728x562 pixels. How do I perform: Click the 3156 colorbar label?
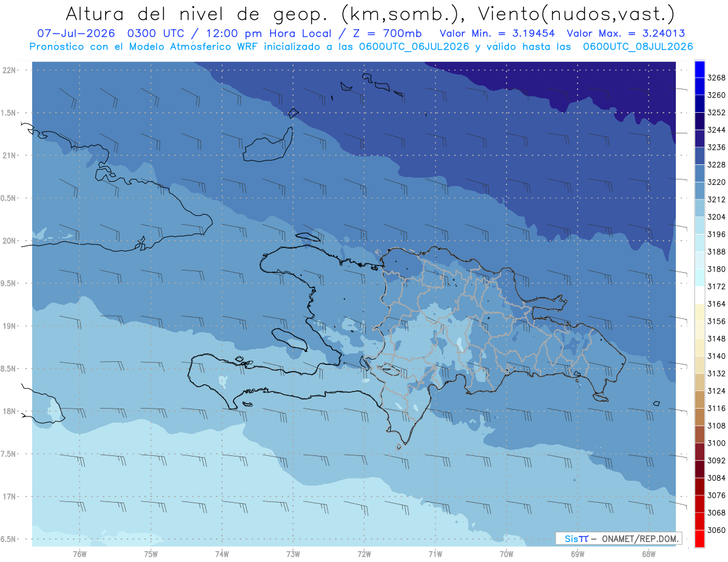pos(716,321)
